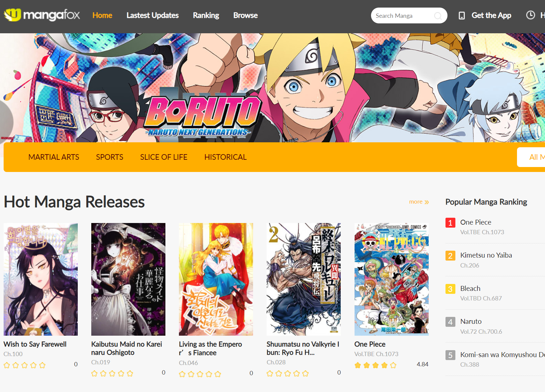Open the Browse menu
The height and width of the screenshot is (392, 545).
tap(245, 15)
